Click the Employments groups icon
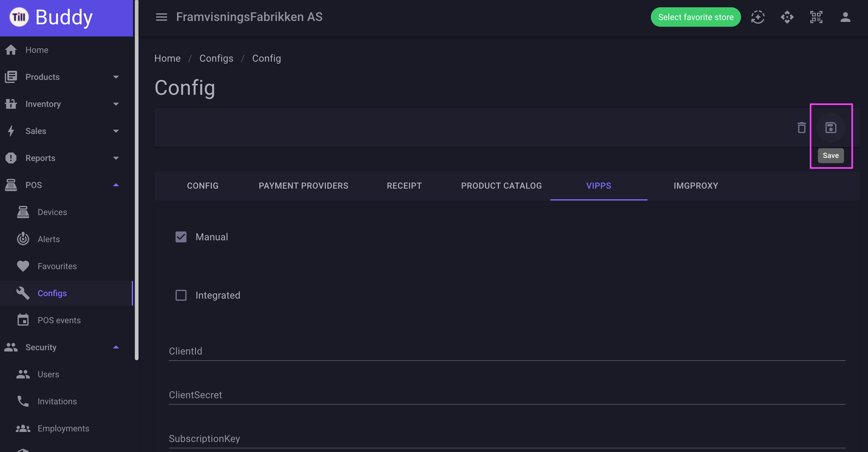 coord(23,428)
